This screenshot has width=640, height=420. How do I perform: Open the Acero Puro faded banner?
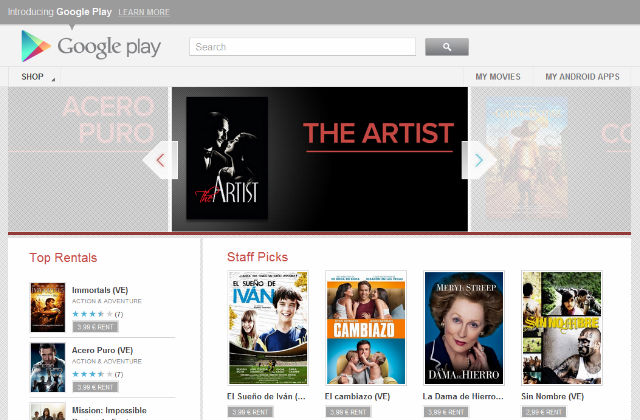(x=88, y=159)
